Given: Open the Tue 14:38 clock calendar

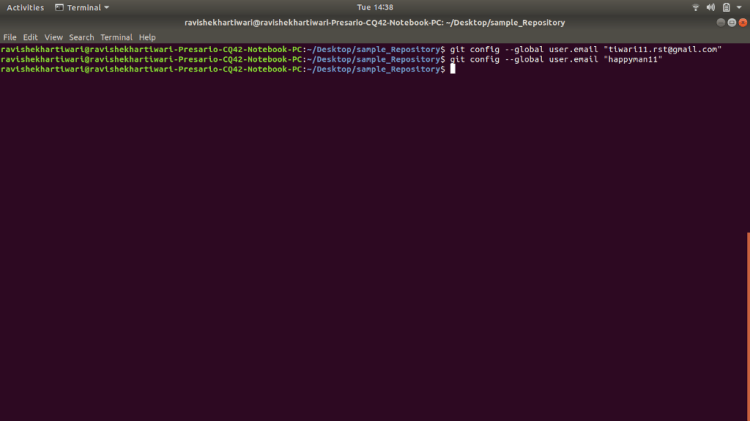Looking at the screenshot, I should pyautogui.click(x=375, y=7).
